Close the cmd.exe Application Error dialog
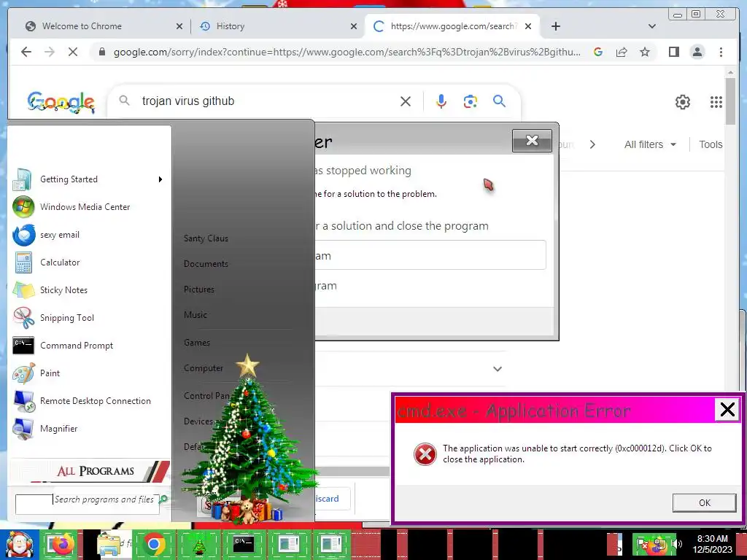 point(727,410)
